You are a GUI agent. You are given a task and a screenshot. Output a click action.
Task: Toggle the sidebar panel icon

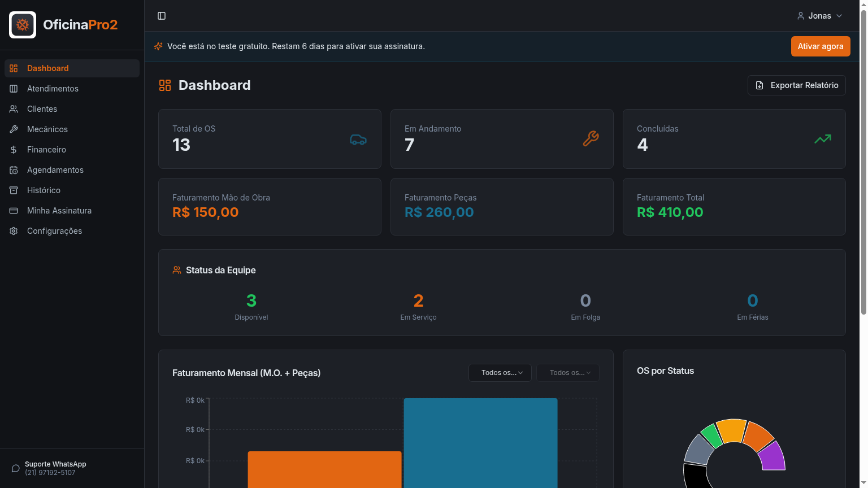pos(162,16)
